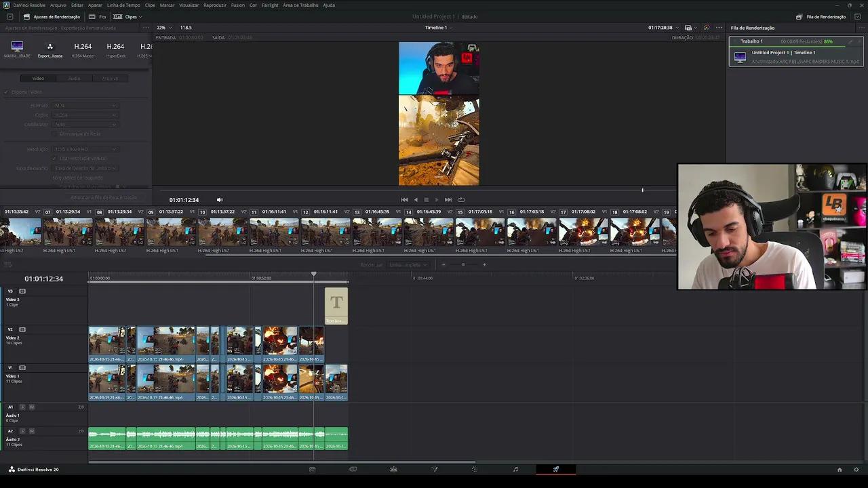The width and height of the screenshot is (868, 488).
Task: Open the Codec H.264 dropdown
Action: click(85, 115)
